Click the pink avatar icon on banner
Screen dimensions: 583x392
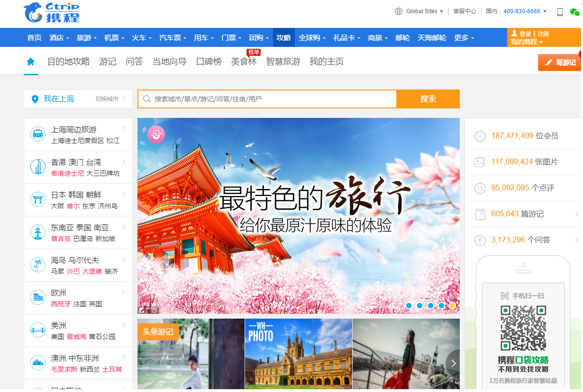point(156,134)
